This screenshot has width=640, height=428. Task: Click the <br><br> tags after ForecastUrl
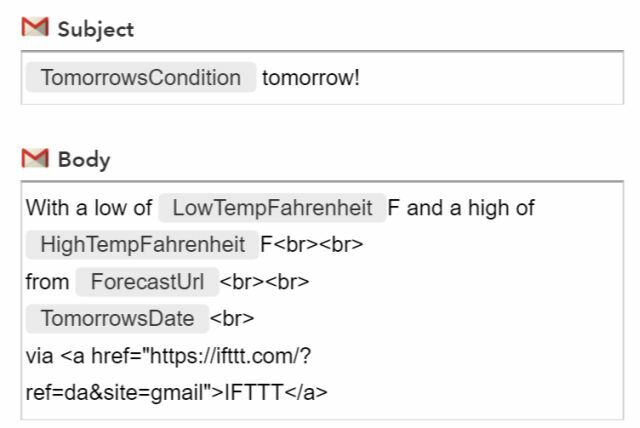[x=264, y=282]
